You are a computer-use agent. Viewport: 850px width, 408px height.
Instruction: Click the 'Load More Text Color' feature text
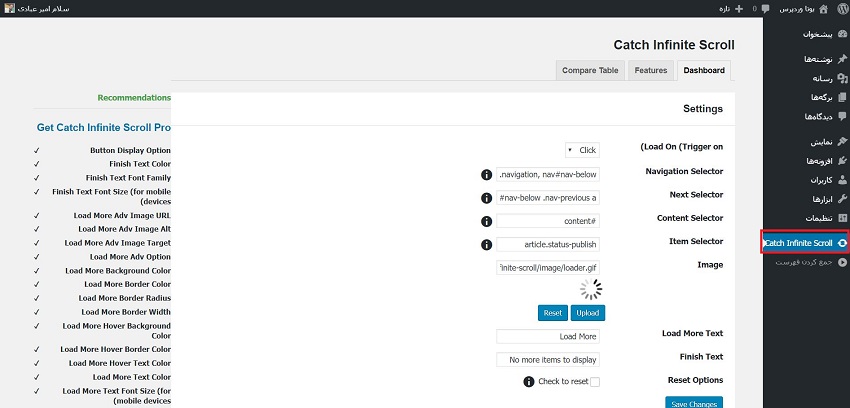point(132,377)
